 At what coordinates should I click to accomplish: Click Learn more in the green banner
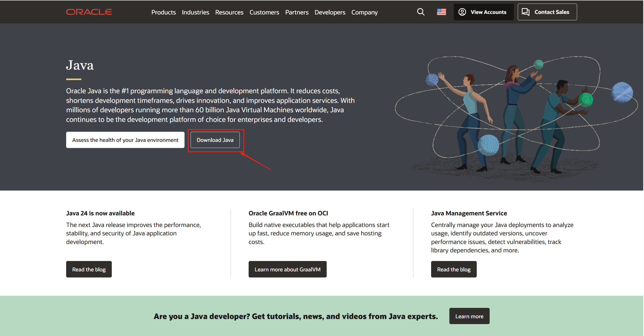coord(469,316)
